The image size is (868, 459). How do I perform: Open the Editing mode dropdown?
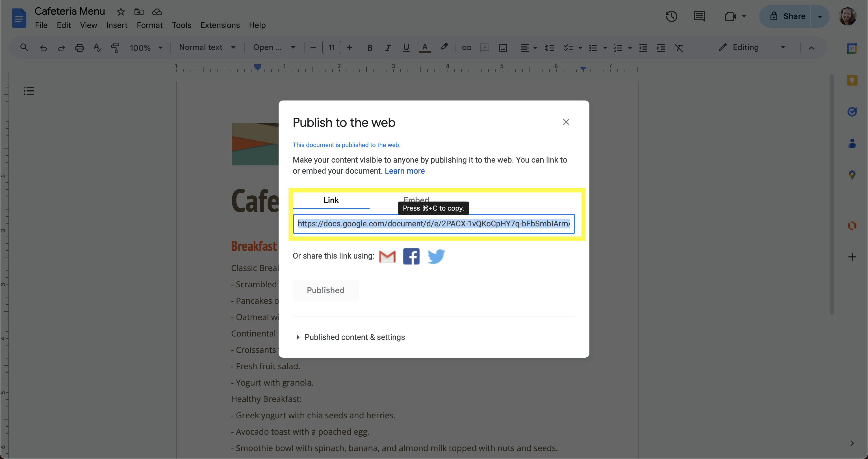[752, 47]
